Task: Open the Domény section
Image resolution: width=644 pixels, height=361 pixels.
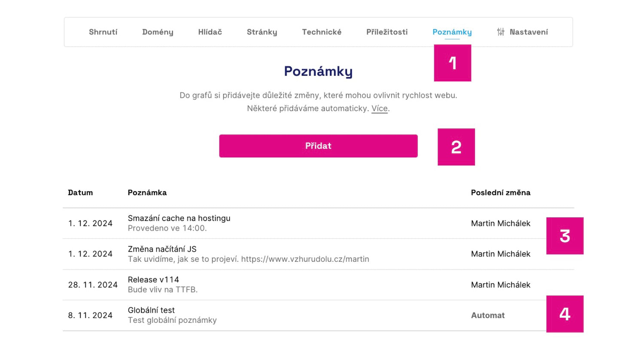Action: tap(158, 32)
